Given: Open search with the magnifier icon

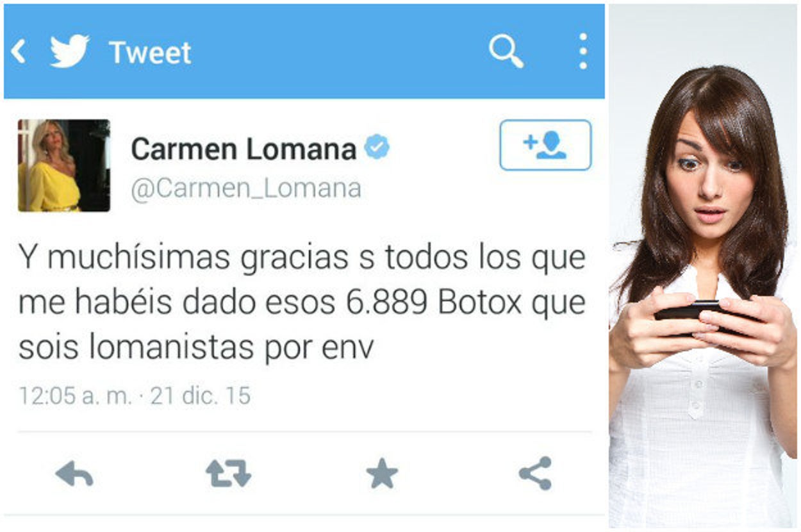Looking at the screenshot, I should [x=506, y=51].
